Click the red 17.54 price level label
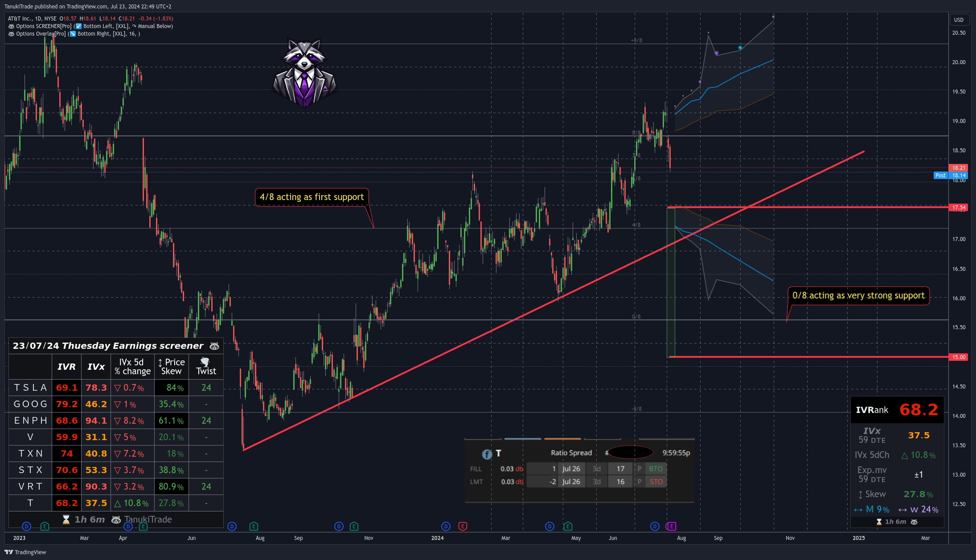 pyautogui.click(x=958, y=208)
